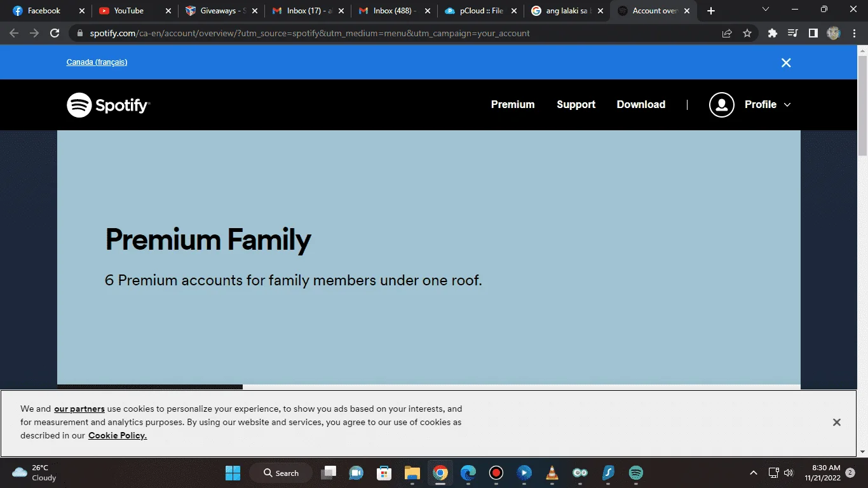Go back to previous page
Screen dimensions: 868x488
tap(14, 33)
